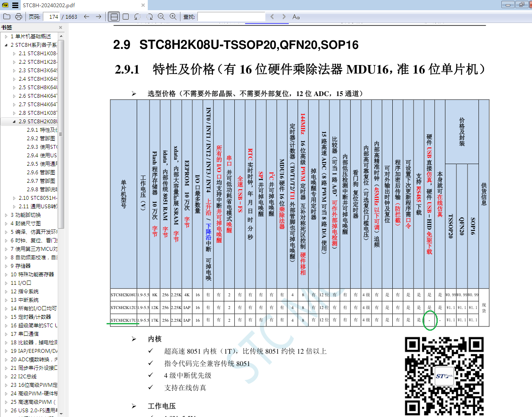Open bookmark 10 特殊功能寄存器
532x417 pixels.
tap(32, 275)
